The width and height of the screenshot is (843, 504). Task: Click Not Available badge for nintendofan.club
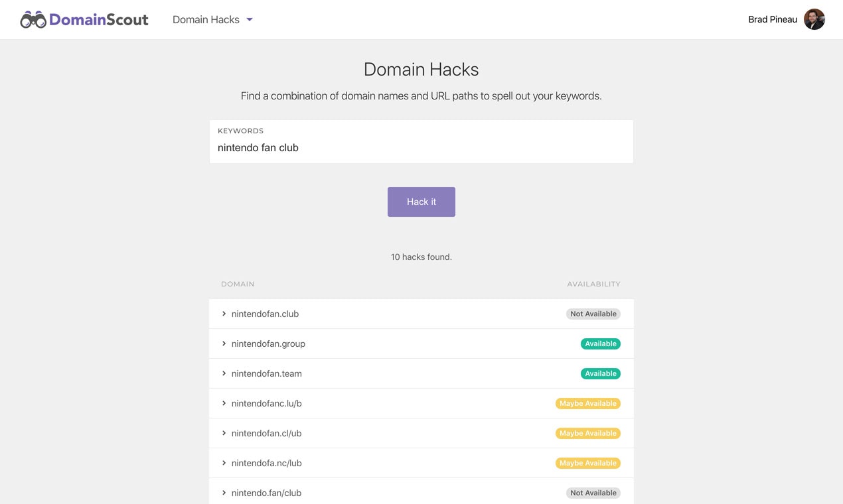(593, 314)
